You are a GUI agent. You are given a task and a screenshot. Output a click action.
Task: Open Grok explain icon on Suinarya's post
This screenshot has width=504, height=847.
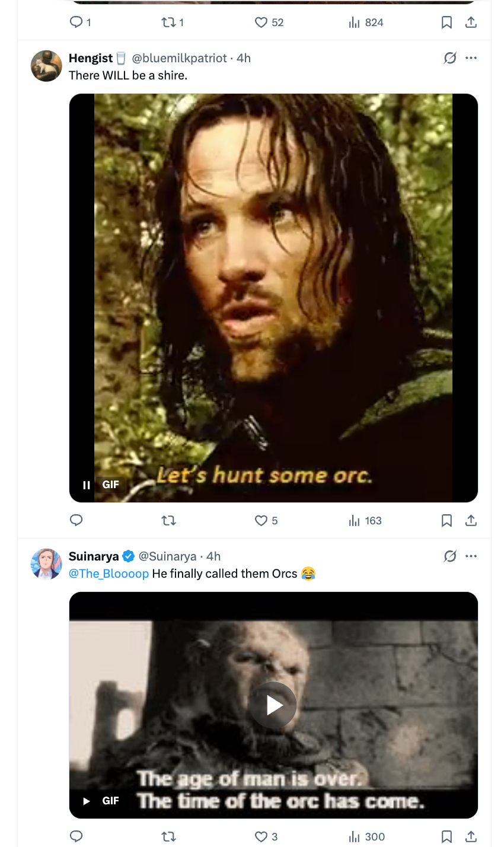point(450,556)
